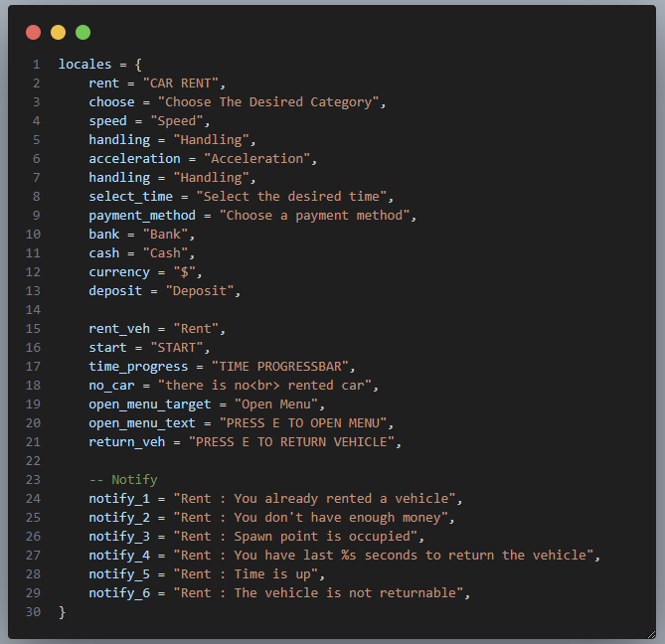Click the deposit key on line 13
This screenshot has width=665, height=644.
tap(115, 291)
